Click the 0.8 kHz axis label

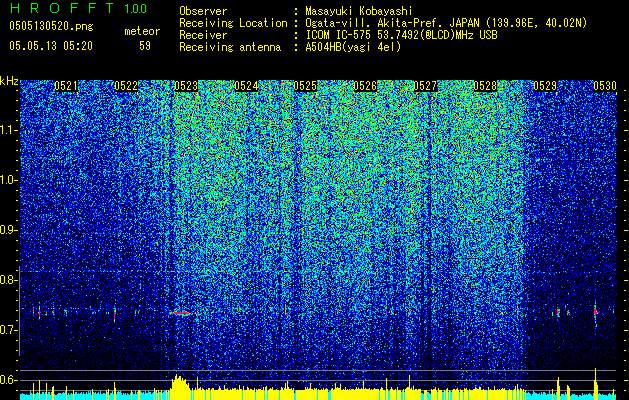pos(9,280)
